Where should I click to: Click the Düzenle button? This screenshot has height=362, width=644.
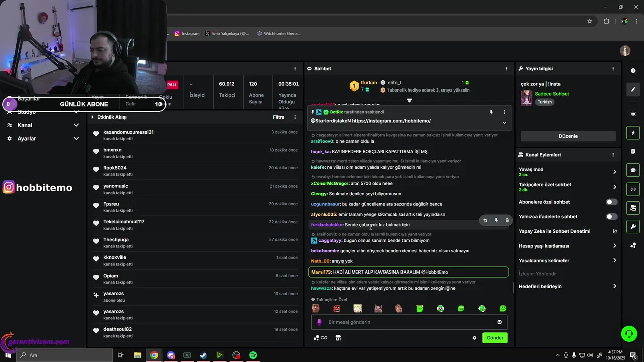click(x=568, y=136)
